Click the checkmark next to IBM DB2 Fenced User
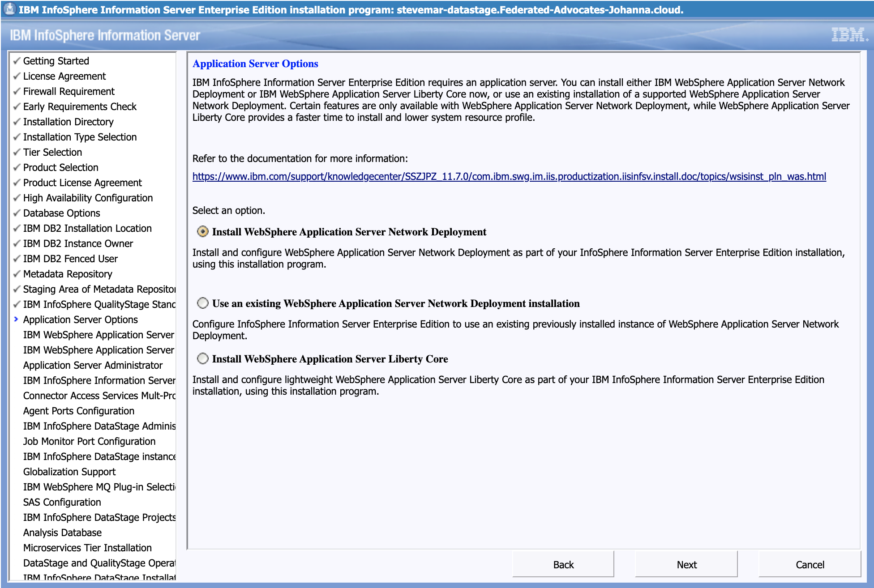The height and width of the screenshot is (588, 874). click(x=17, y=258)
